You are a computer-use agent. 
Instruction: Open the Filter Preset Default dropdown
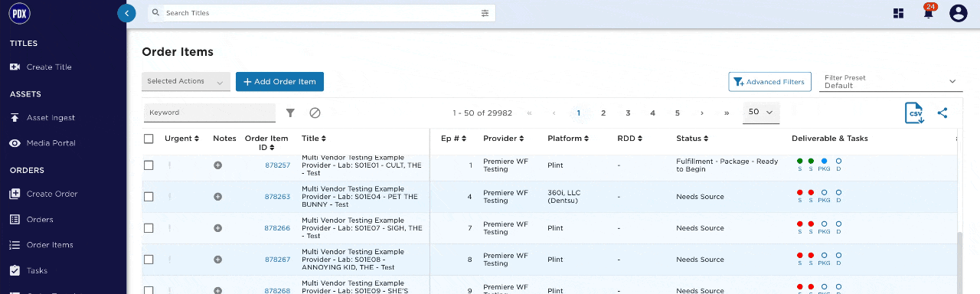click(x=891, y=82)
